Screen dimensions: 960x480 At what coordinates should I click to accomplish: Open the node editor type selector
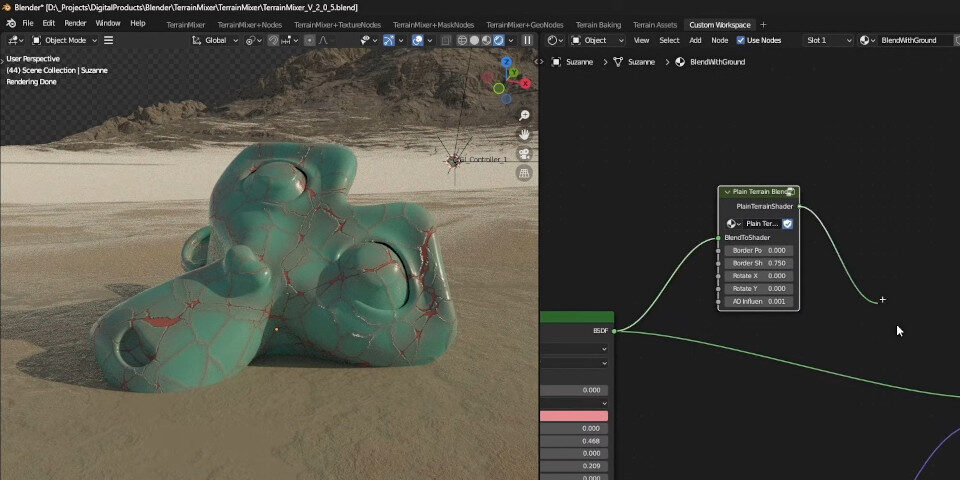coord(555,40)
